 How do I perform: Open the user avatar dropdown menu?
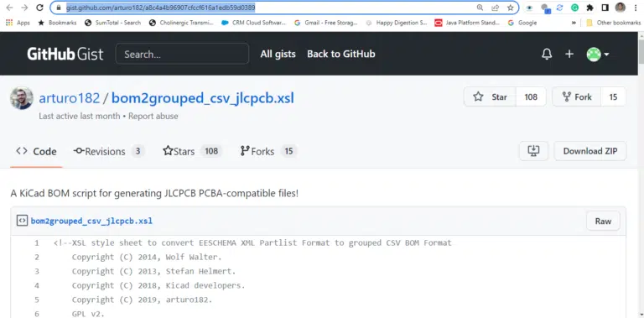click(598, 55)
